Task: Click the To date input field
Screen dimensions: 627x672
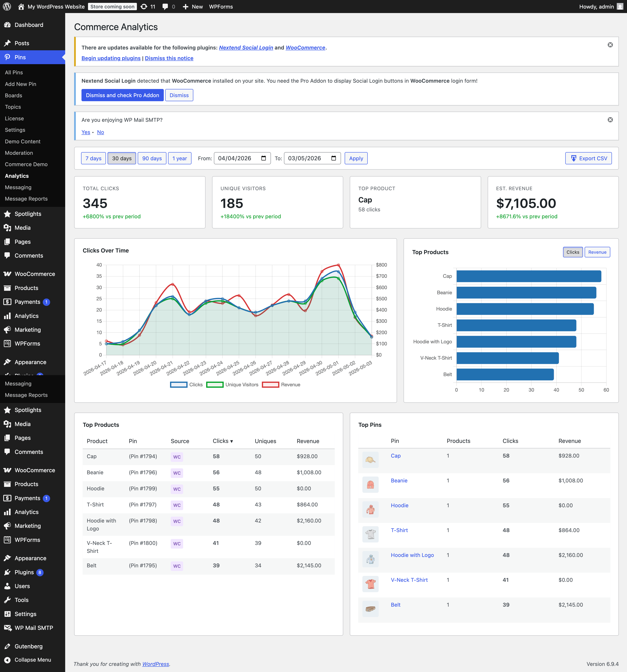Action: pyautogui.click(x=312, y=158)
